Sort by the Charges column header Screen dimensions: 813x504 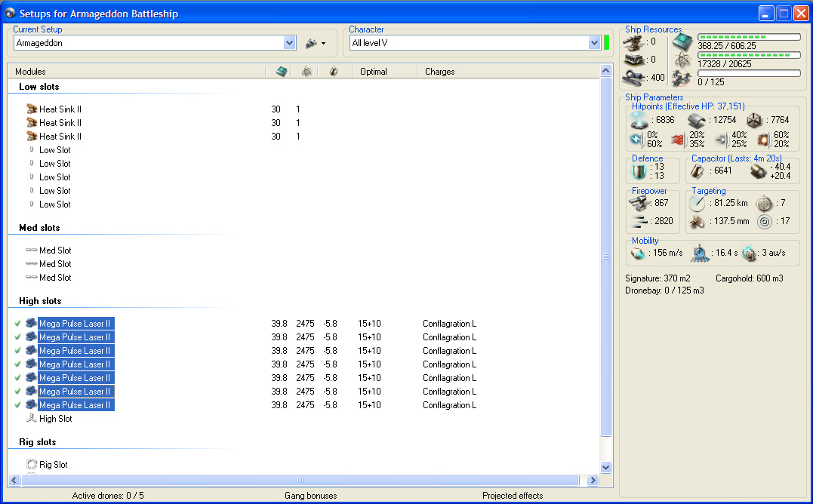coord(439,72)
